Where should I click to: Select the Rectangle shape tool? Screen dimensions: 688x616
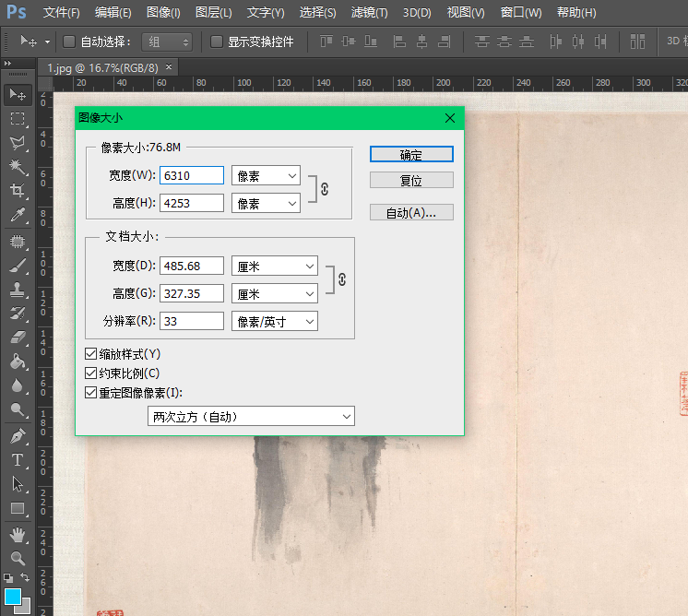18,508
